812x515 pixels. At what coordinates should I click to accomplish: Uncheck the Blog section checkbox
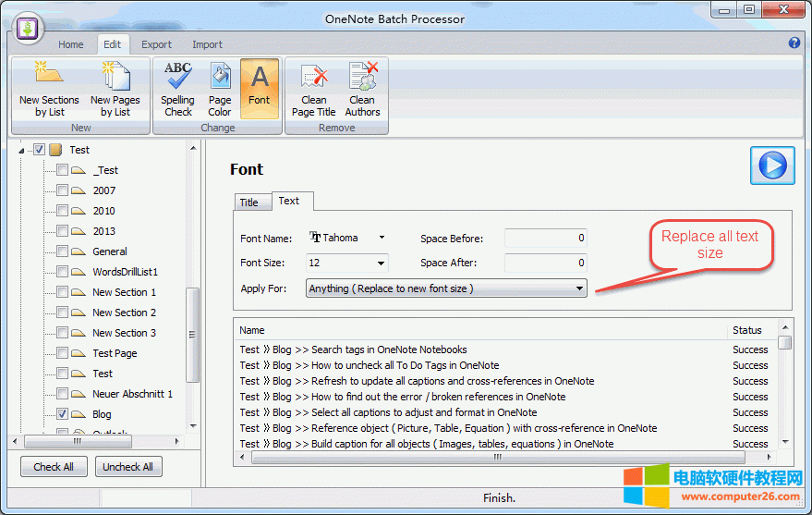(62, 414)
